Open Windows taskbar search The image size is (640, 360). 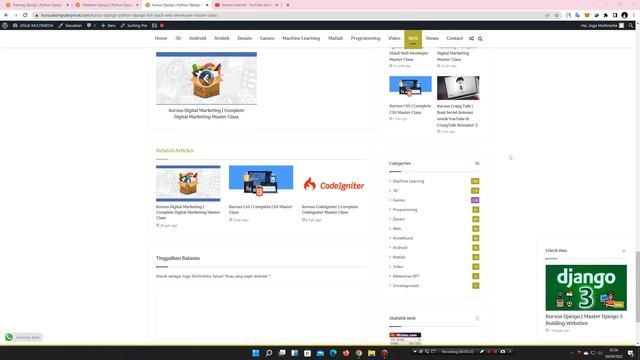pos(269,353)
